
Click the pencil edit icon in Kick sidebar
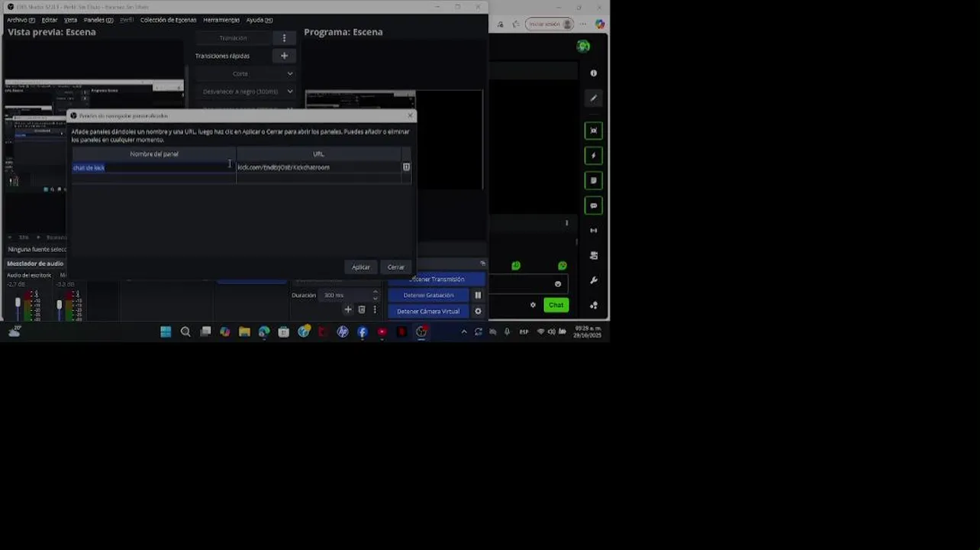[x=594, y=98]
